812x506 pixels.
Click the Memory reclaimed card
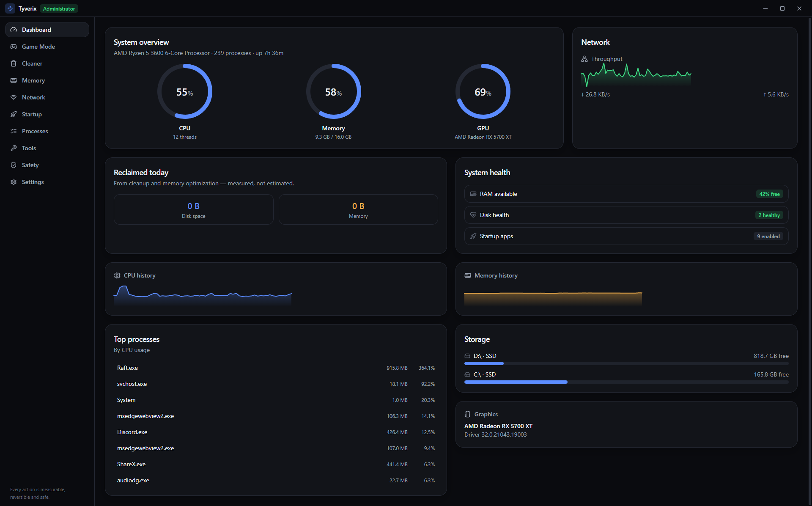358,209
